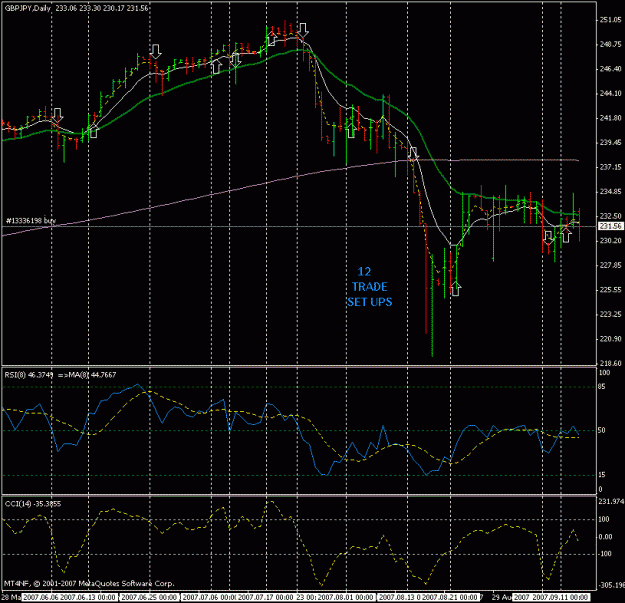
Task: Click the 29 Au date label on time axis
Action: pos(501,597)
